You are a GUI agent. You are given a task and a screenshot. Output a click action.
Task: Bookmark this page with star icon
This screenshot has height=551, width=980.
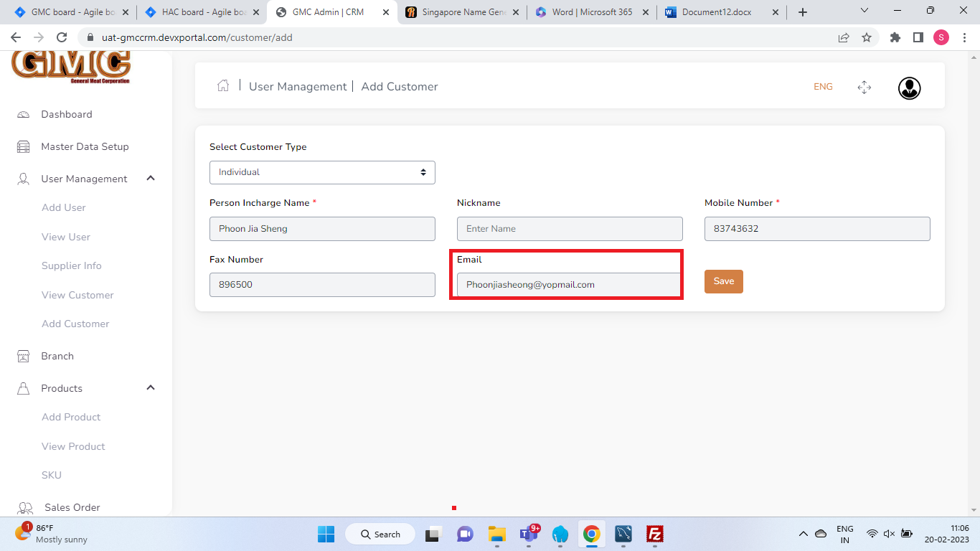pyautogui.click(x=867, y=37)
